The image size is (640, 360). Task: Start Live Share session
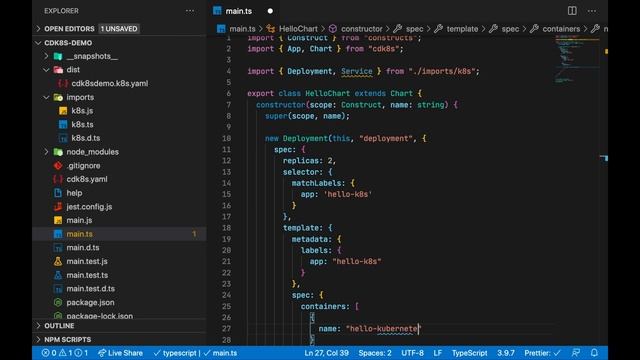pyautogui.click(x=120, y=353)
